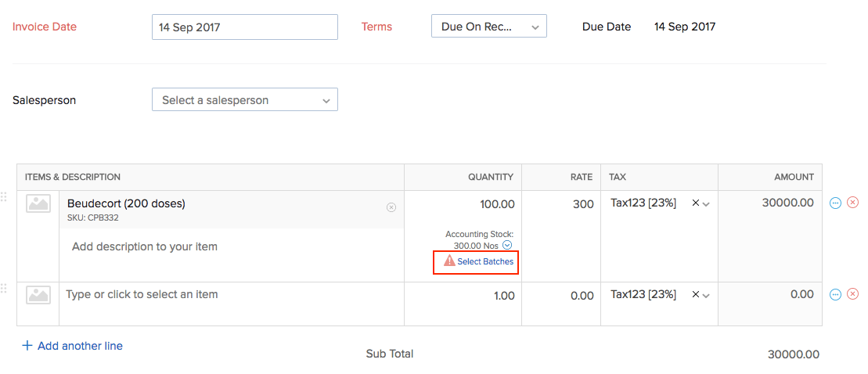Remove the empty second line item
This screenshot has width=868, height=374.
pos(853,294)
